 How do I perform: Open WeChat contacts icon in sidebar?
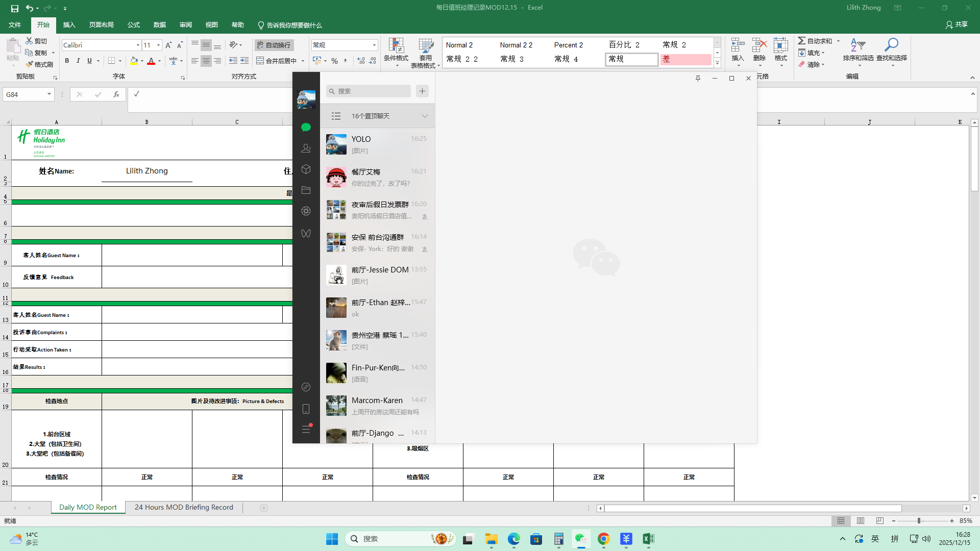click(x=306, y=148)
